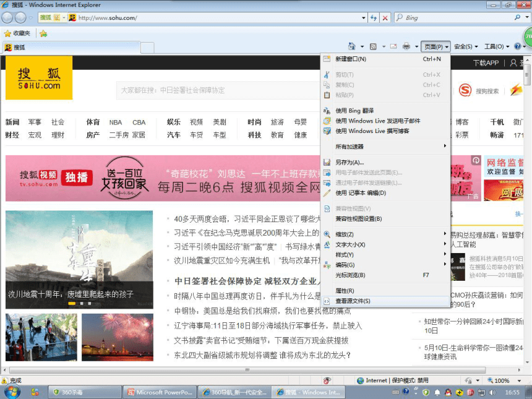Click the Wenchuan earthquake featured image
The height and width of the screenshot is (399, 532).
click(79, 260)
